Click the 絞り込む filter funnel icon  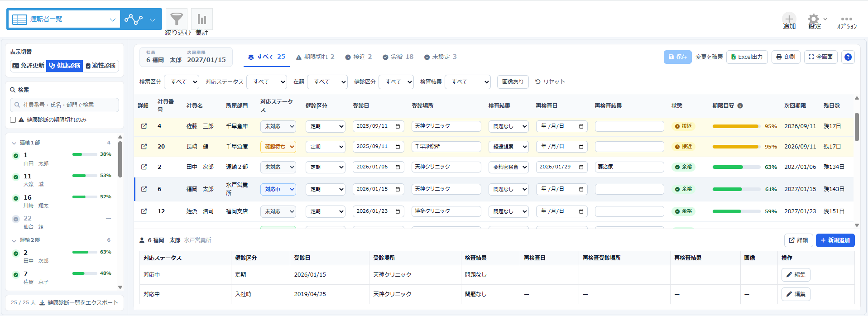coord(177,19)
